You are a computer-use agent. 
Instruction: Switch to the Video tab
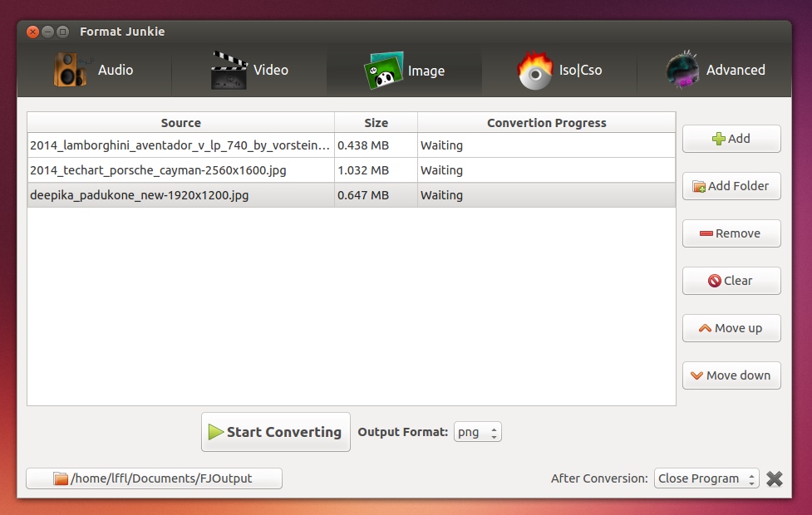click(x=249, y=70)
